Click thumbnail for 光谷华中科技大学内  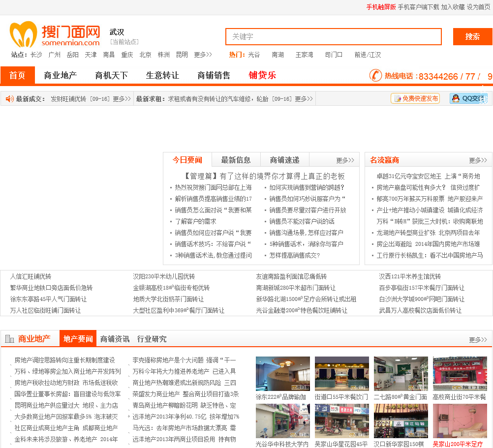[x=282, y=421]
